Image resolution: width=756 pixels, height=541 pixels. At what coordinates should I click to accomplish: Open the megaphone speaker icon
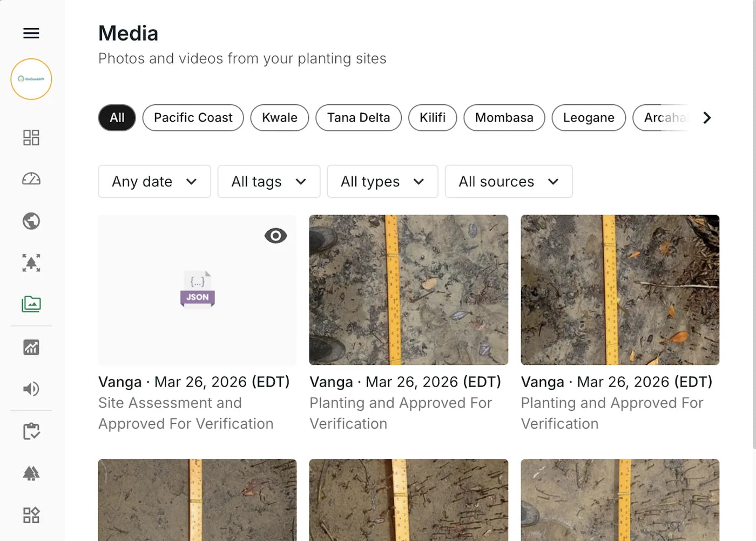[x=31, y=389]
